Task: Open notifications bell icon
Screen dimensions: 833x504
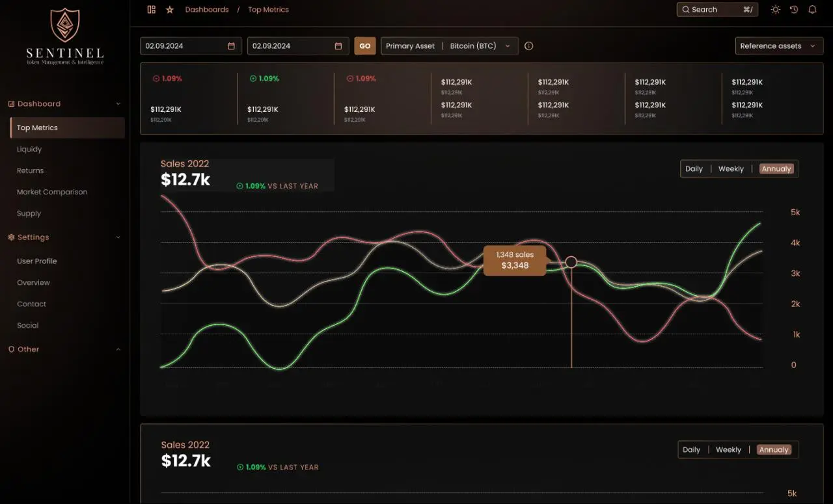Action: [812, 10]
